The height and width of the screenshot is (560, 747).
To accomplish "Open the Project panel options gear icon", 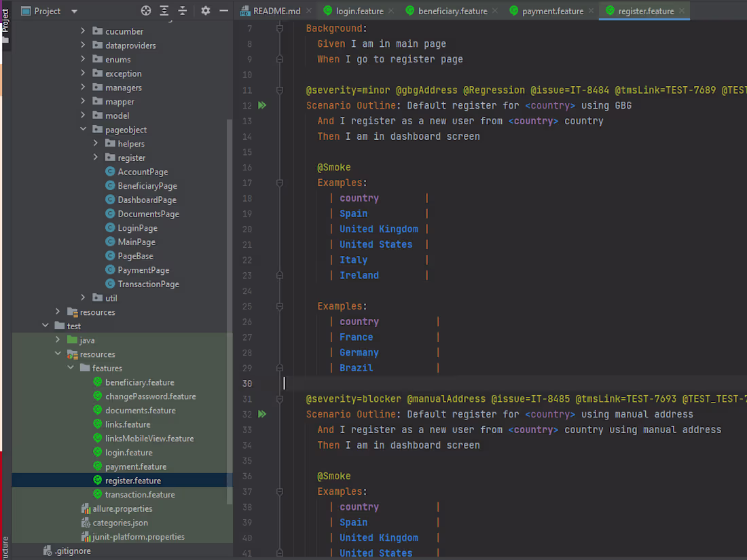I will coord(205,11).
